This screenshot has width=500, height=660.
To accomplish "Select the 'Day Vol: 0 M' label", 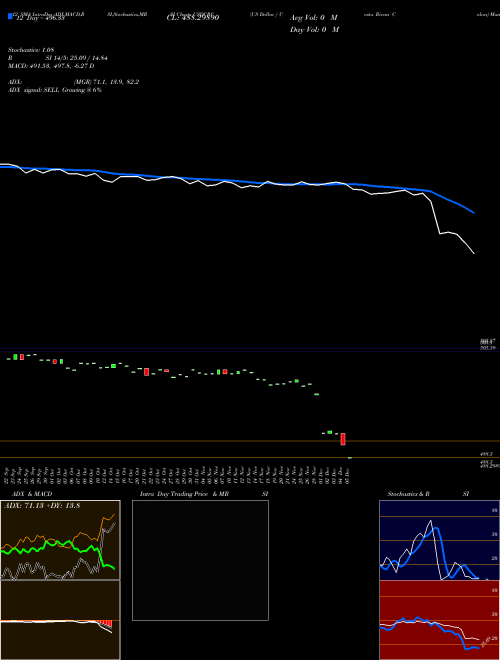I will [314, 29].
